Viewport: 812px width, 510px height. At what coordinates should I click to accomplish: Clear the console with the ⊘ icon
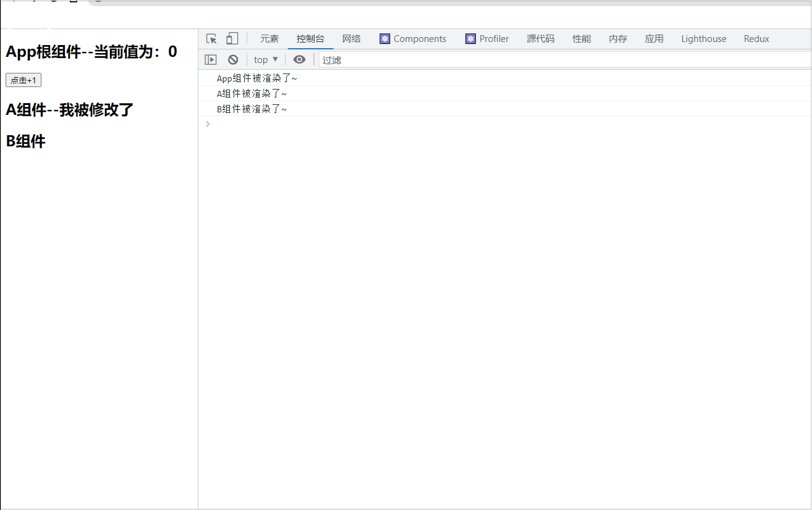(x=233, y=59)
